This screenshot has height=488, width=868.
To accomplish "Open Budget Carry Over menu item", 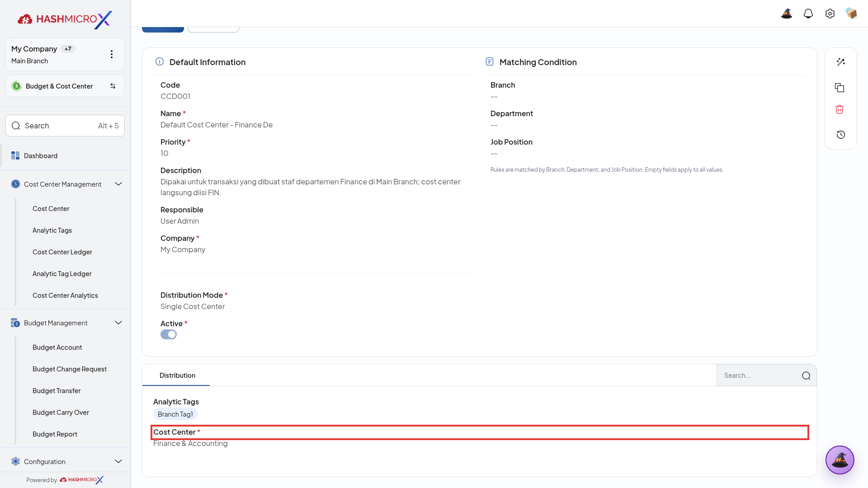I will point(61,413).
